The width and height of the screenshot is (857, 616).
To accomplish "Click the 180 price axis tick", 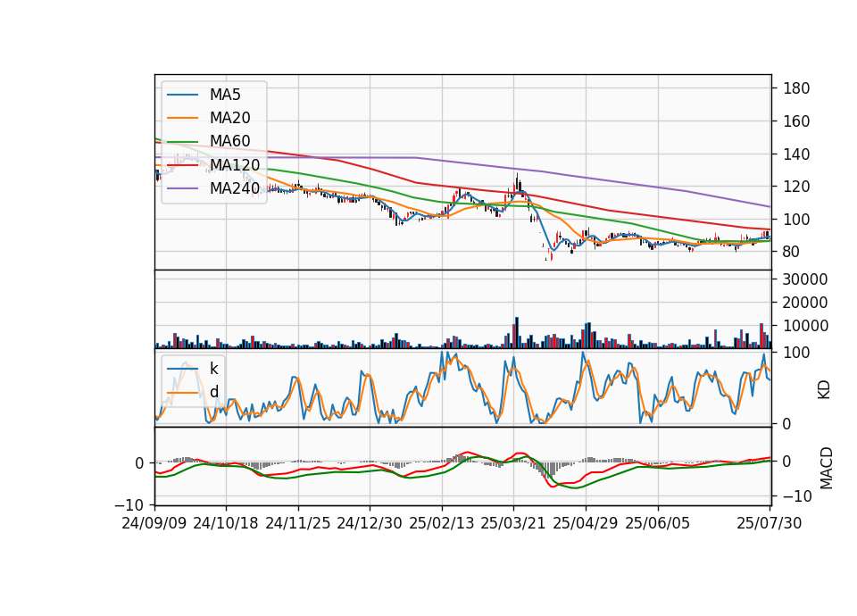I will (x=796, y=88).
